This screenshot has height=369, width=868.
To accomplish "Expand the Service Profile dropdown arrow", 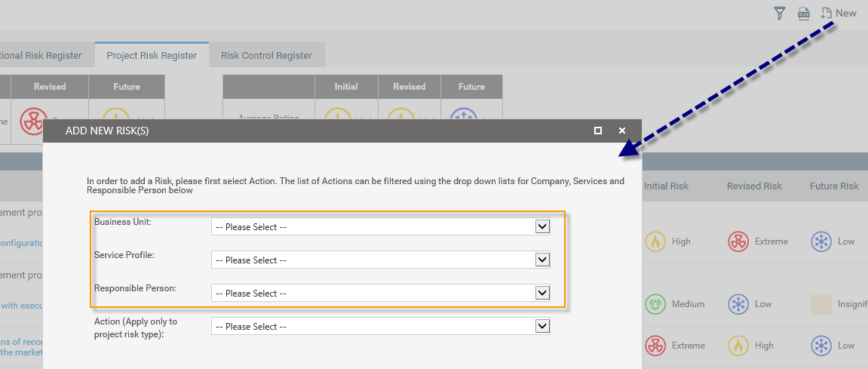I will tap(542, 260).
